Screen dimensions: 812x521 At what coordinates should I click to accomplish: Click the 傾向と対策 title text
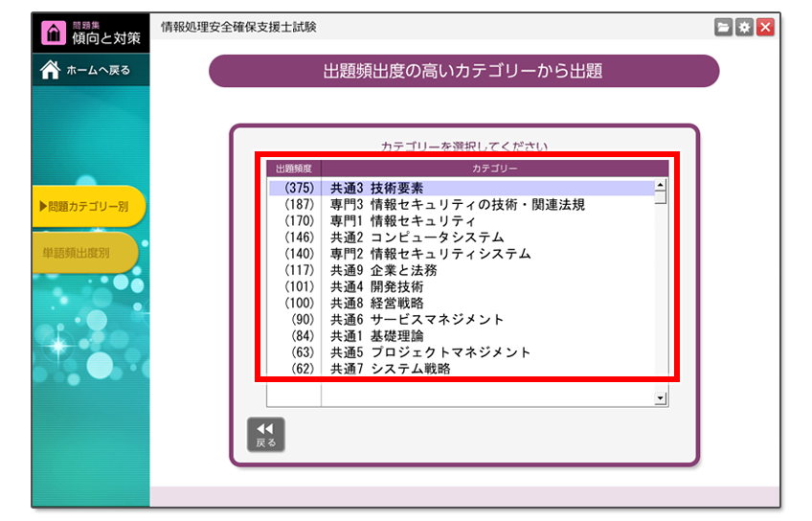click(106, 38)
